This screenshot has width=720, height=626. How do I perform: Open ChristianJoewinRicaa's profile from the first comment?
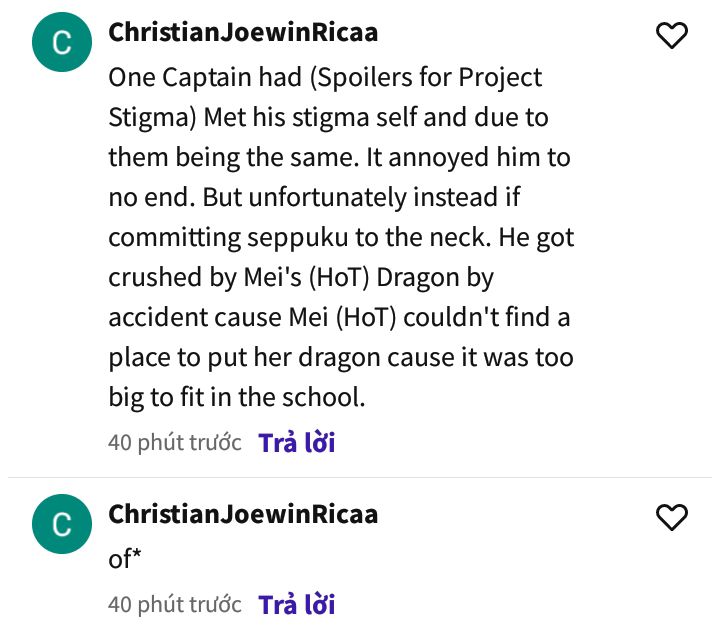(243, 33)
